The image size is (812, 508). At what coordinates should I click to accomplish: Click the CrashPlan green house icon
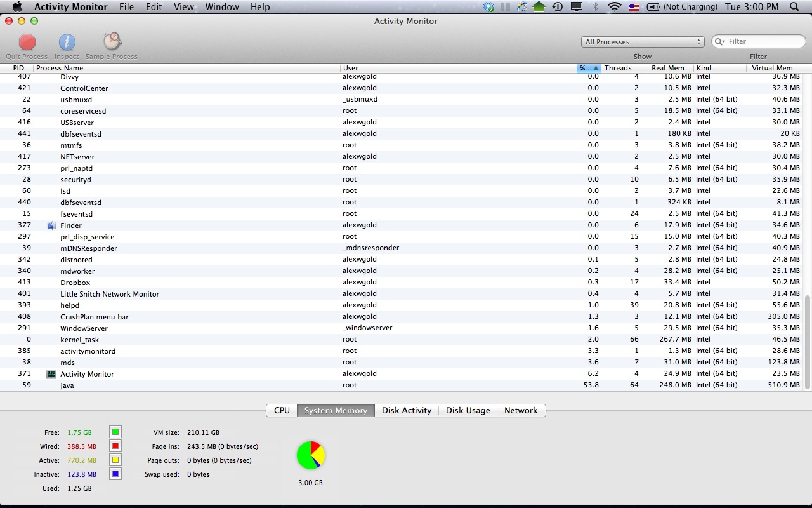pos(539,7)
